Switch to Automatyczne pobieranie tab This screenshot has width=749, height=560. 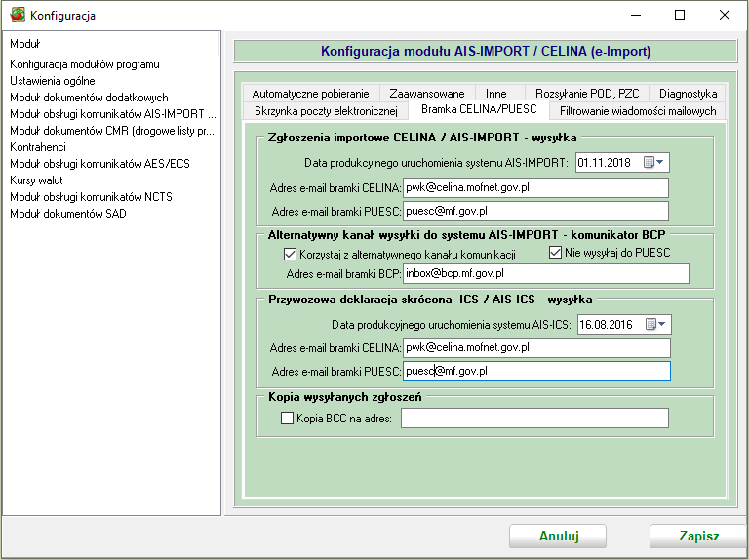[x=310, y=94]
